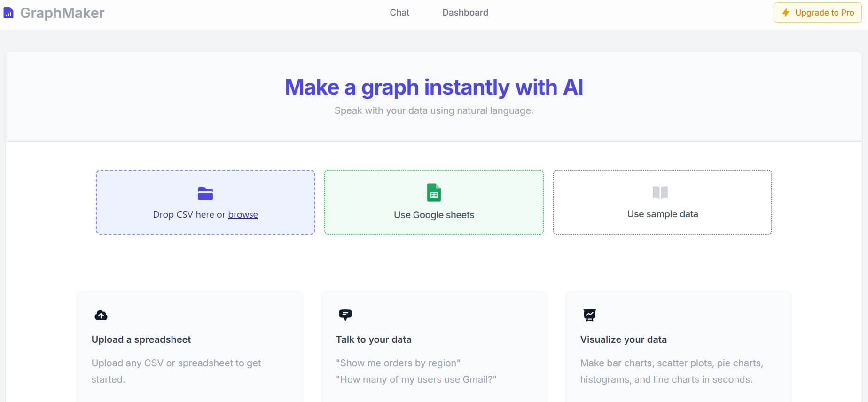Click the Upgrade to Pro button
This screenshot has height=402, width=868.
pyautogui.click(x=817, y=13)
